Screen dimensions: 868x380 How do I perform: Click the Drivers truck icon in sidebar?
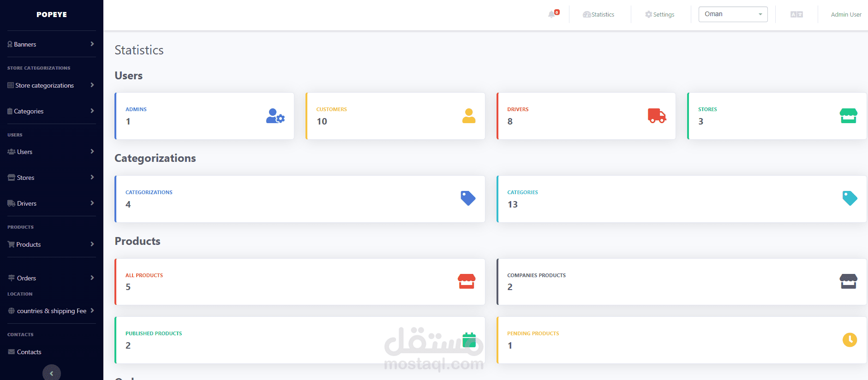(x=12, y=203)
